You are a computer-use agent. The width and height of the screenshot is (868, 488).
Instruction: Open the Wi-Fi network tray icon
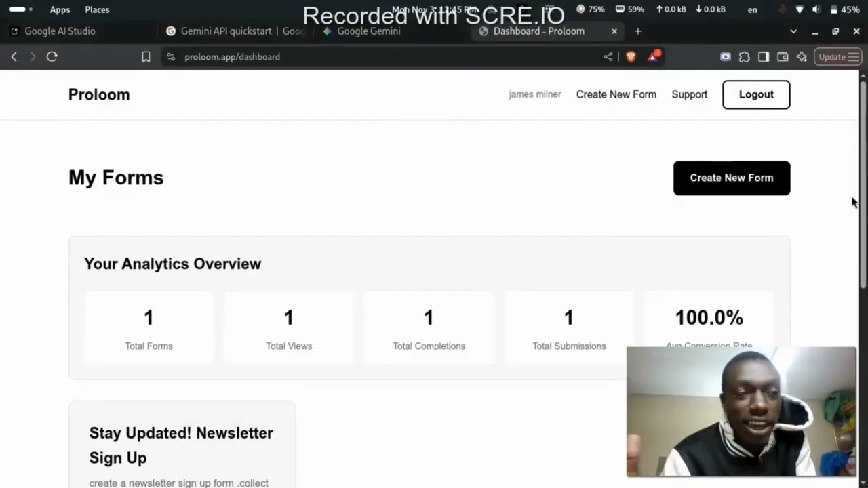[x=800, y=9]
